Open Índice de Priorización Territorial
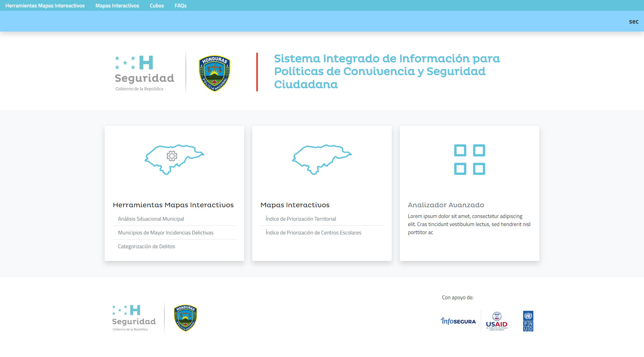The image size is (644, 357). (301, 219)
